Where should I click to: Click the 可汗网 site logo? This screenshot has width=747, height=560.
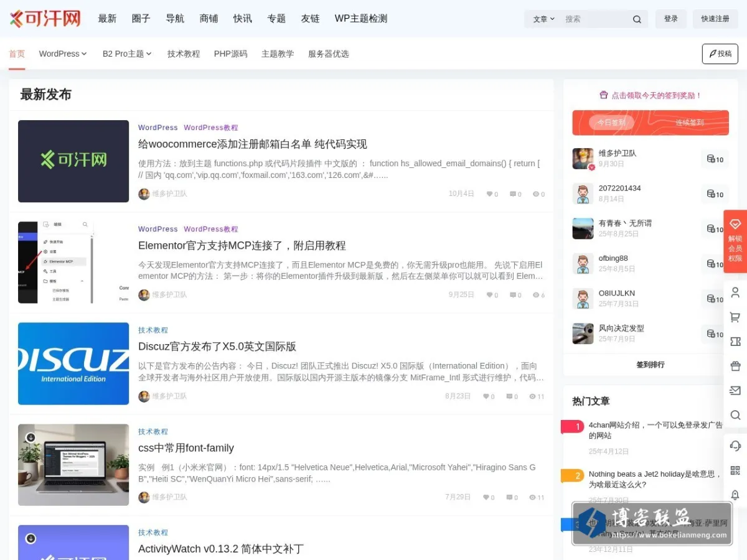[x=45, y=18]
